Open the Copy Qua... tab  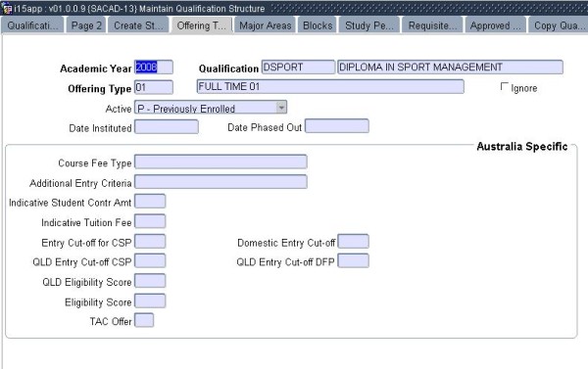click(x=559, y=25)
